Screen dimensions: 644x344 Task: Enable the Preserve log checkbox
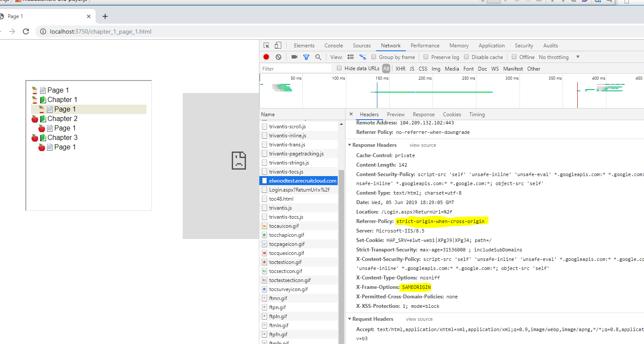(x=426, y=57)
